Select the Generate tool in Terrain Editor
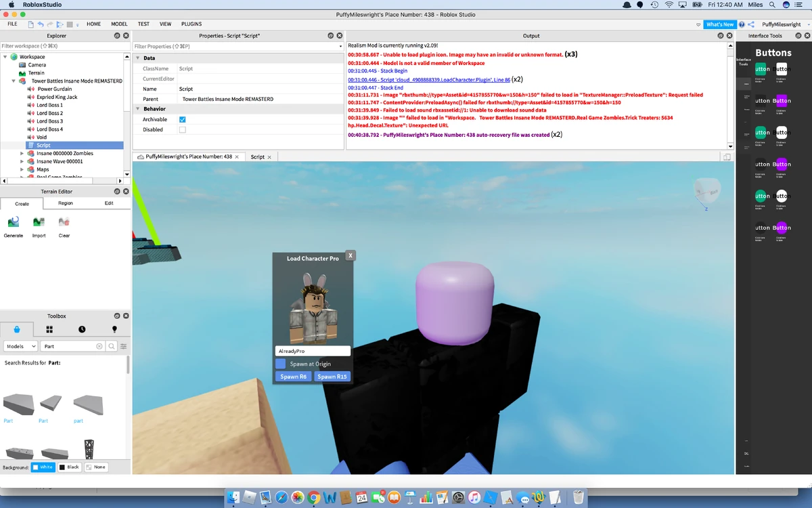Viewport: 812px width, 508px height. pos(14,226)
